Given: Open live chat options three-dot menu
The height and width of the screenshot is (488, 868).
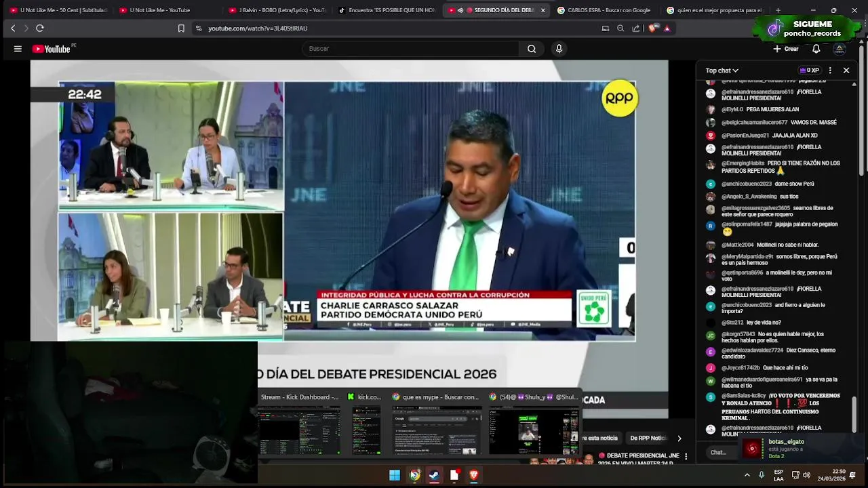Looking at the screenshot, I should pos(830,70).
